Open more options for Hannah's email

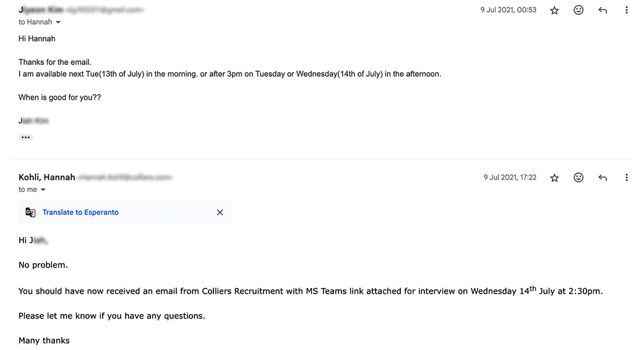(x=626, y=177)
